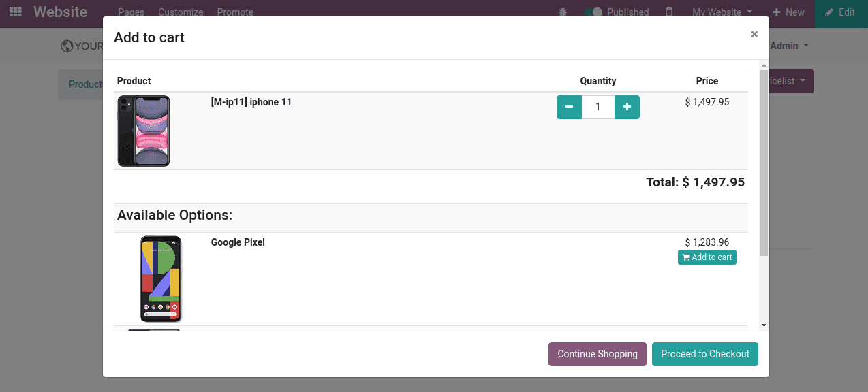Click the 'Add to cart' dialog title
The image size is (868, 392).
pyautogui.click(x=149, y=37)
